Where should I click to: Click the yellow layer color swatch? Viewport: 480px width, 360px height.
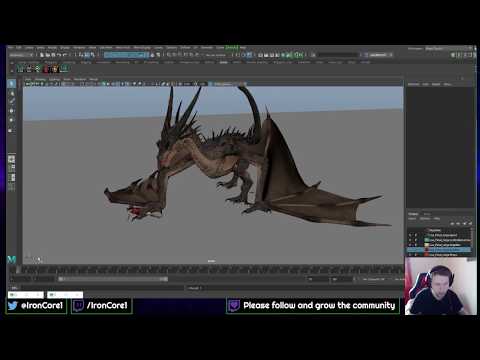(x=426, y=245)
